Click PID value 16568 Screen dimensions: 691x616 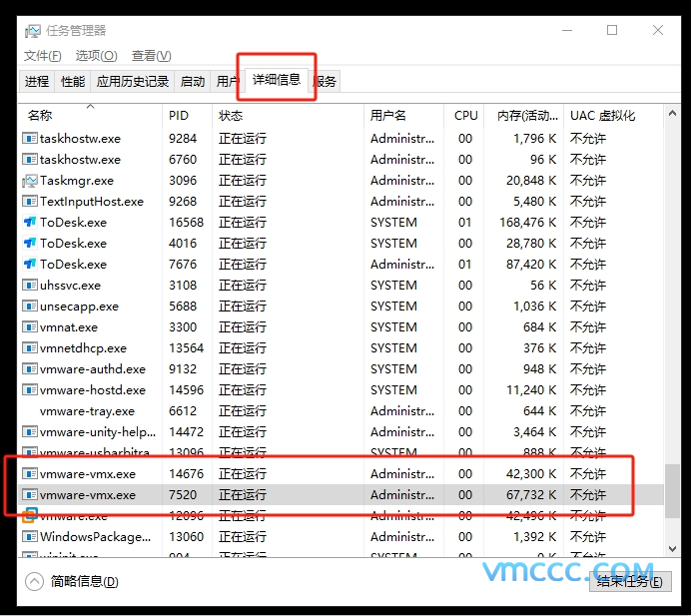coord(187,223)
